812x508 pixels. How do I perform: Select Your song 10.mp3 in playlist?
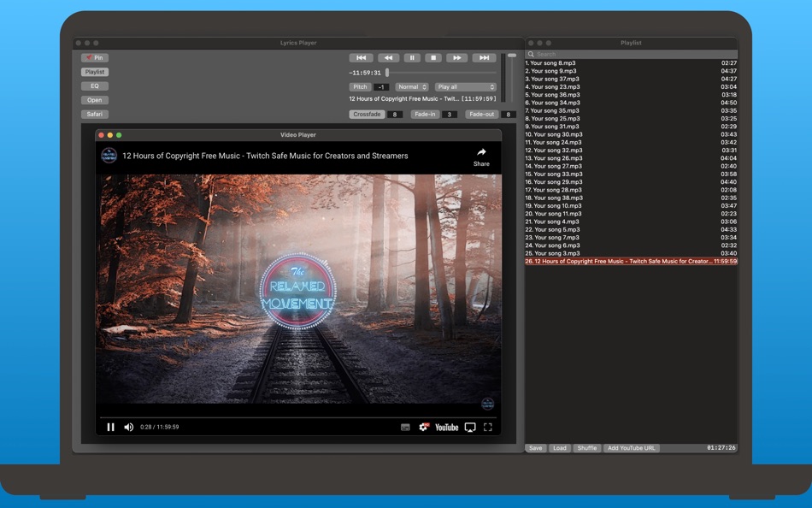click(556, 205)
